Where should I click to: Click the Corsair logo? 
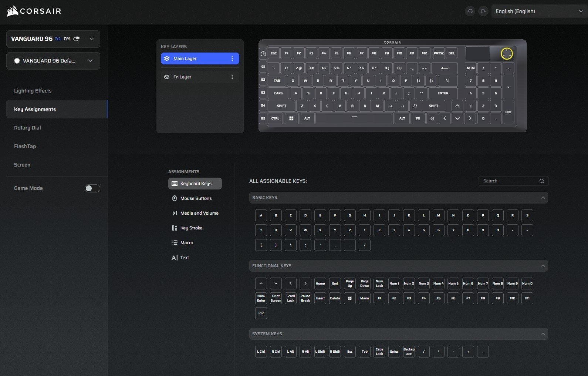coord(34,11)
